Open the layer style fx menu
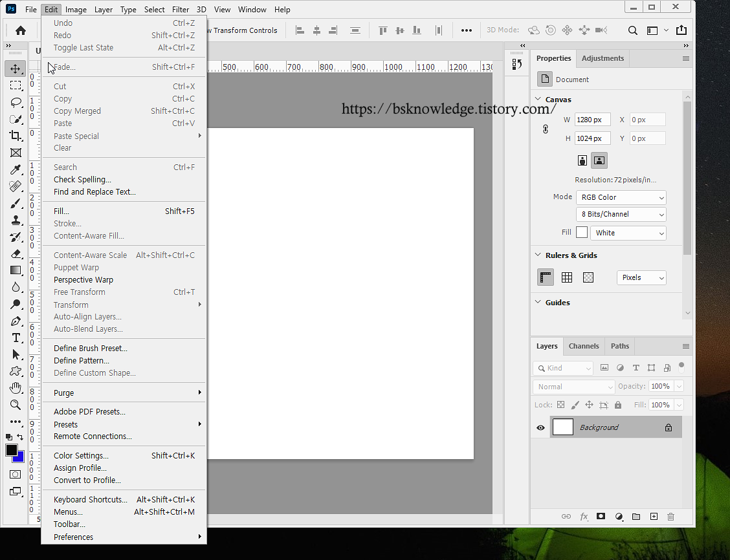Screen dimensions: 730x560 point(584,516)
